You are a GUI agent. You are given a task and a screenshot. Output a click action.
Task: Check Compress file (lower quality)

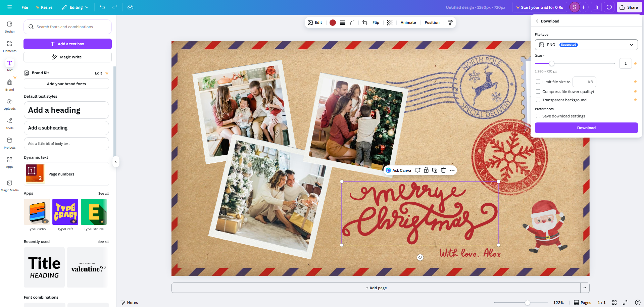coord(538,91)
